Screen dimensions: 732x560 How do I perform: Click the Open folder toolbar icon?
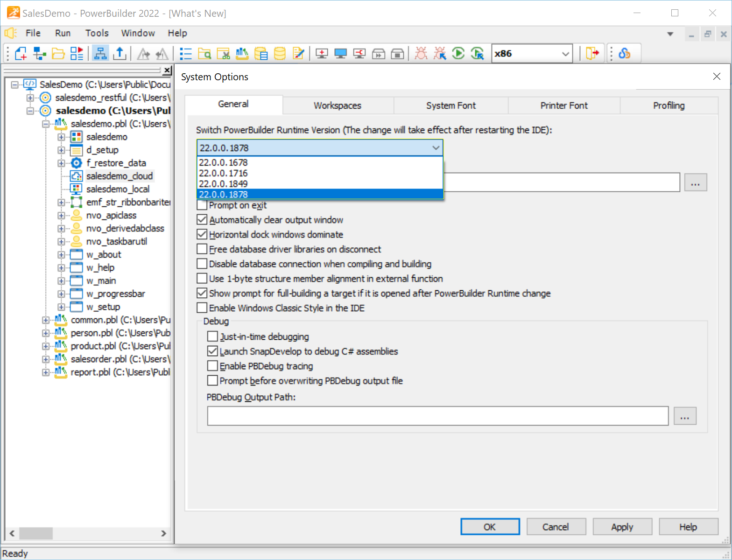point(58,54)
